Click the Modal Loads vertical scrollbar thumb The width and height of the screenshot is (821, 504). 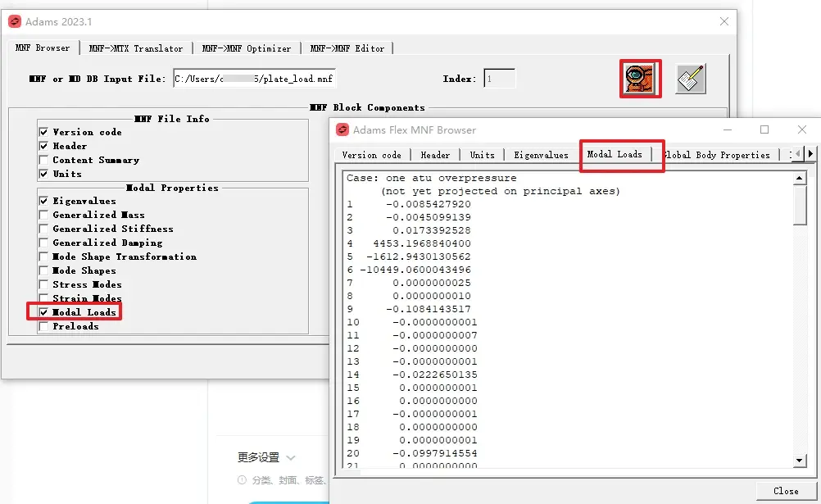coord(800,205)
